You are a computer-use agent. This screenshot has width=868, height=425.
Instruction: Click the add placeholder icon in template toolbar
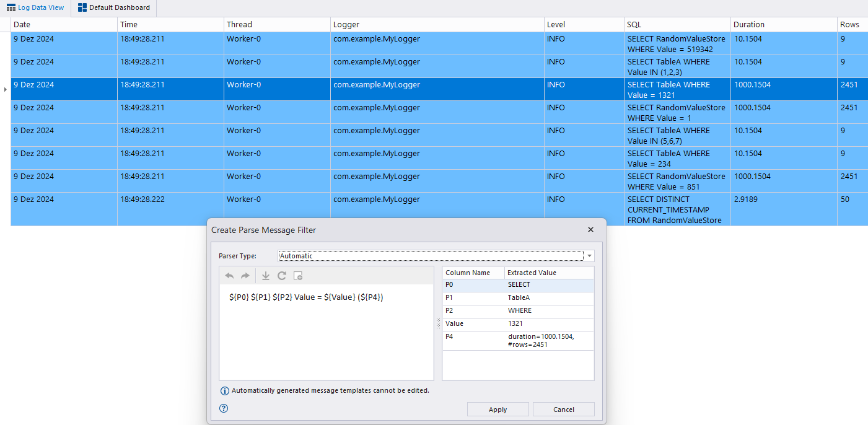298,276
